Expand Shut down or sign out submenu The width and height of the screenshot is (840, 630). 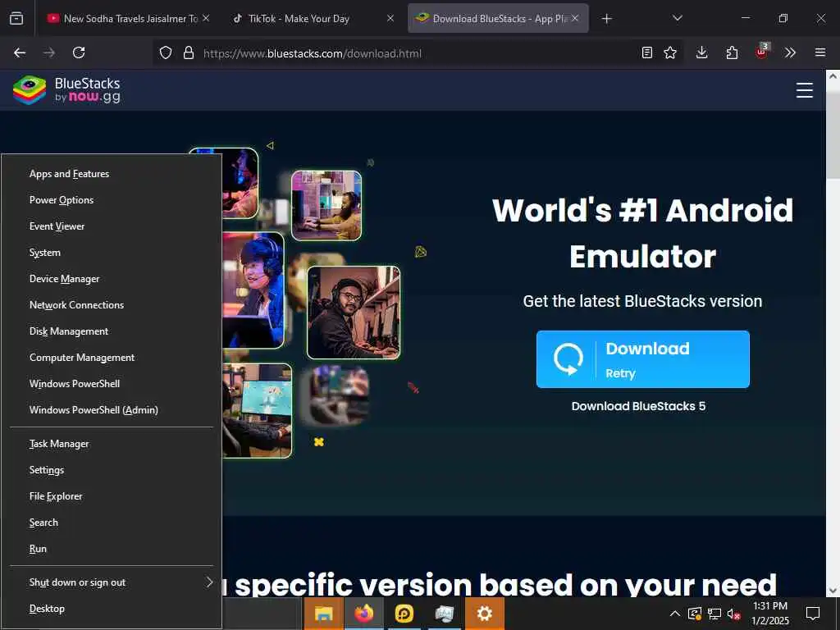tap(112, 582)
